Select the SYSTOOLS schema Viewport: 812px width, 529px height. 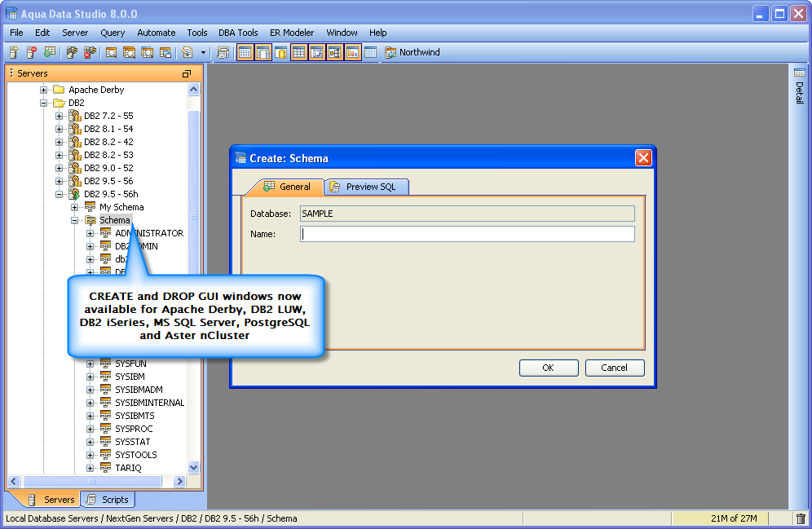pyautogui.click(x=135, y=455)
